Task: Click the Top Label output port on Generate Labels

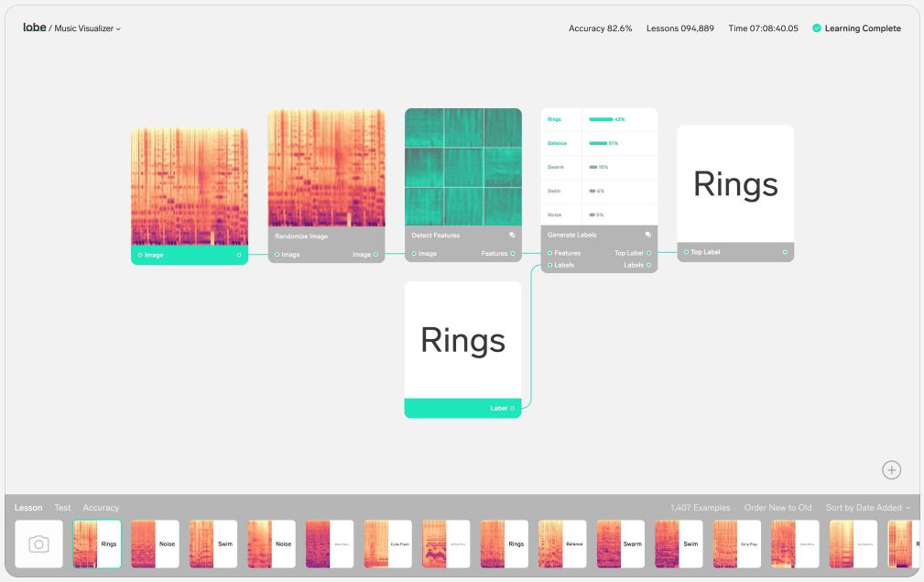Action: click(x=648, y=253)
